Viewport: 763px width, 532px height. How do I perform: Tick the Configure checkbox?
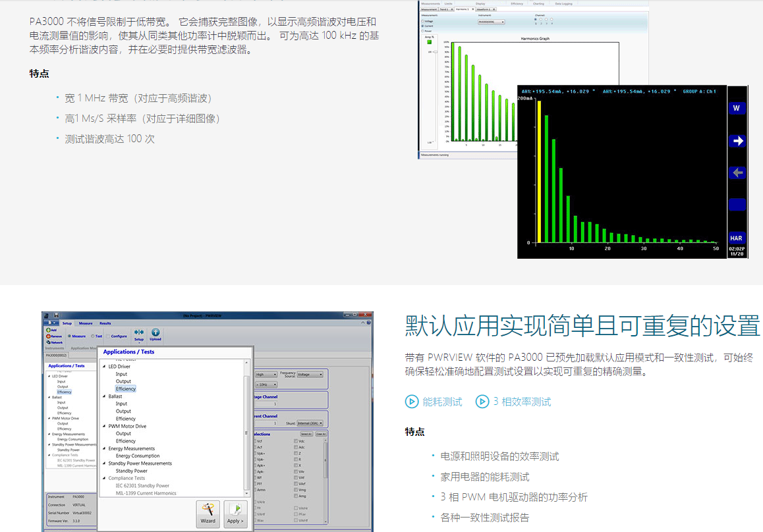point(108,336)
